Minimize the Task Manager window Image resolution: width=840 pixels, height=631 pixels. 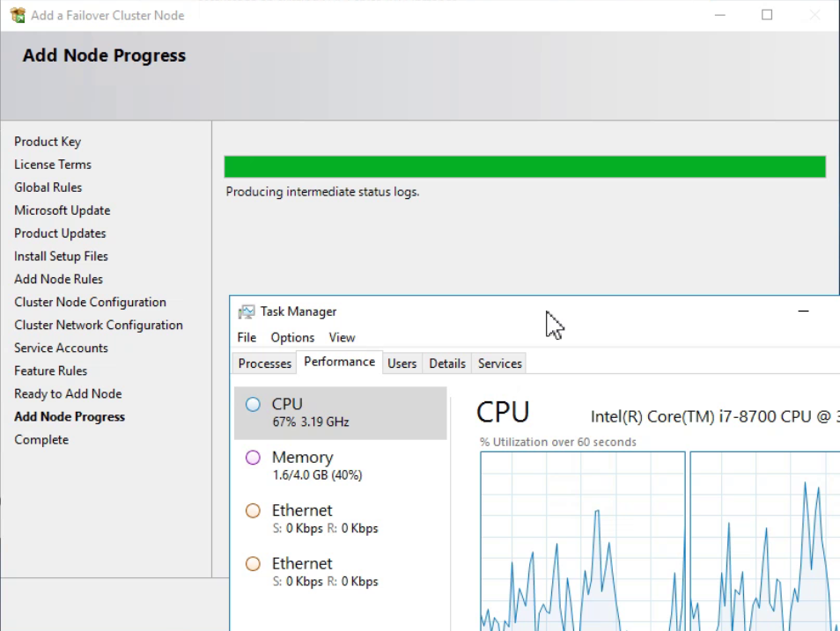click(x=803, y=312)
